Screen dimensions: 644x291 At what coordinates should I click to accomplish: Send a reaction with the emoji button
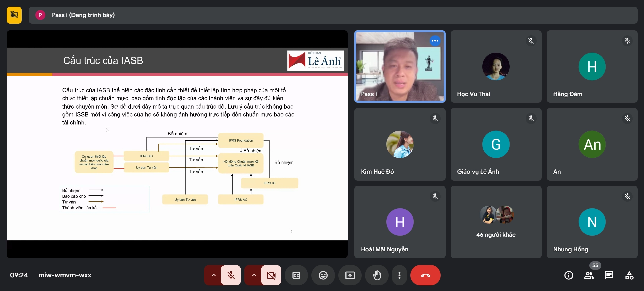323,275
